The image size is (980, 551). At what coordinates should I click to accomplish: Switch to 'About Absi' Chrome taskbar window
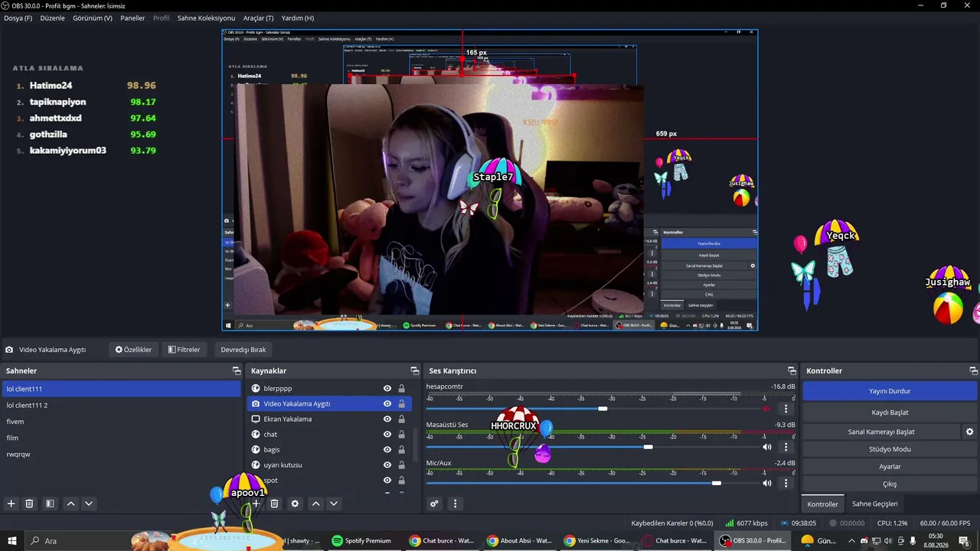(x=520, y=541)
